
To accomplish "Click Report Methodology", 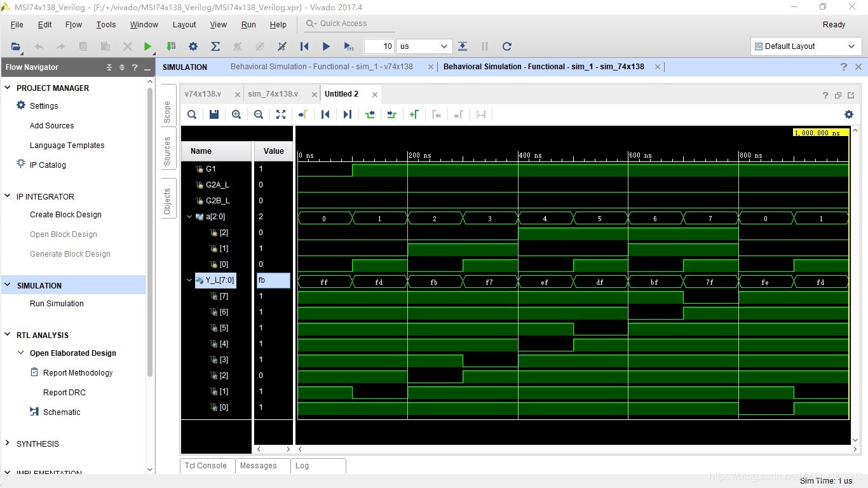I will 78,373.
